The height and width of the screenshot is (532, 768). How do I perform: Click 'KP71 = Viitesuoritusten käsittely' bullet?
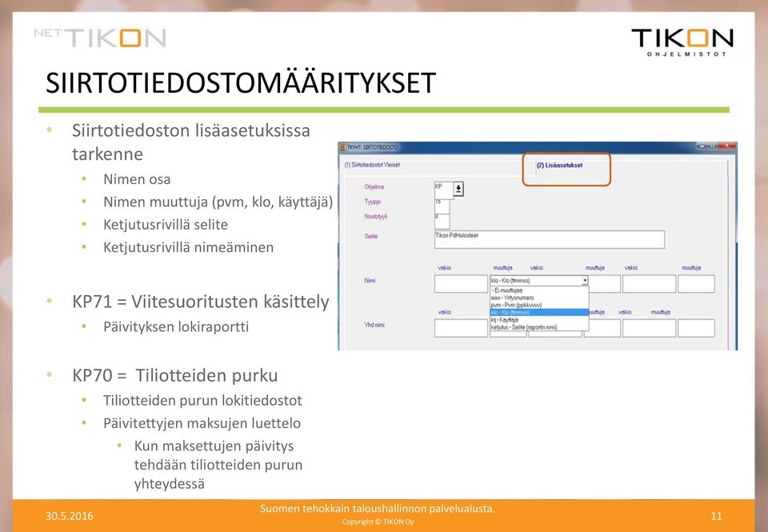[200, 302]
